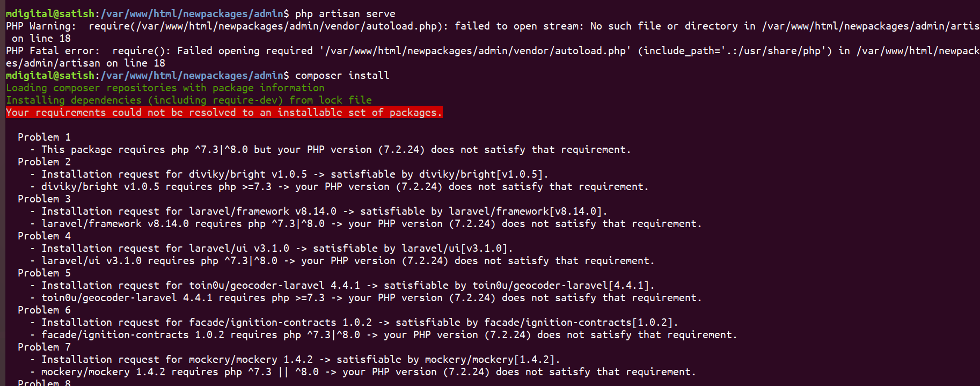980x386 pixels.
Task: Click the facade/ignition-contracts installation request line
Action: click(354, 322)
